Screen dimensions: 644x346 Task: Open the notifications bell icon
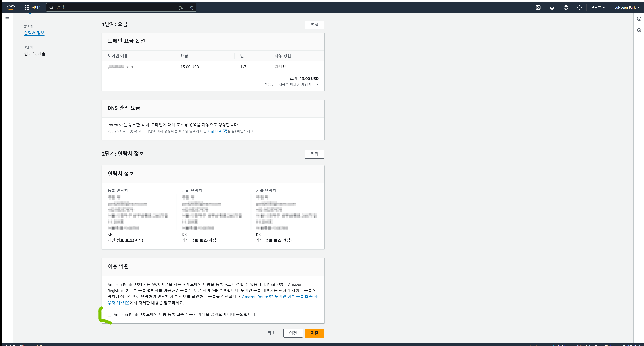[x=552, y=8]
